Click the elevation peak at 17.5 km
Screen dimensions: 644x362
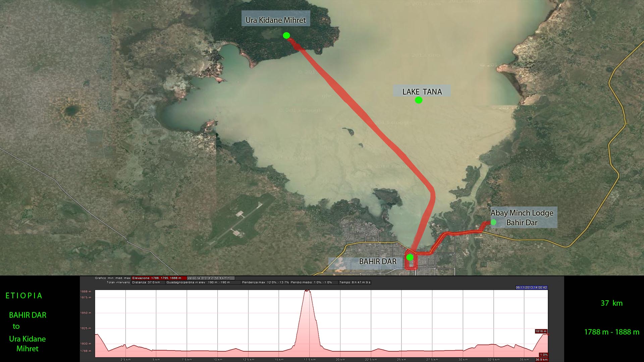pos(307,291)
